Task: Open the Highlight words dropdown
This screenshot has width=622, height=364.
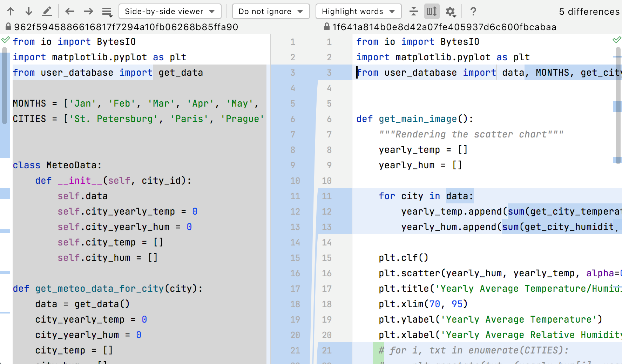Action: [358, 11]
